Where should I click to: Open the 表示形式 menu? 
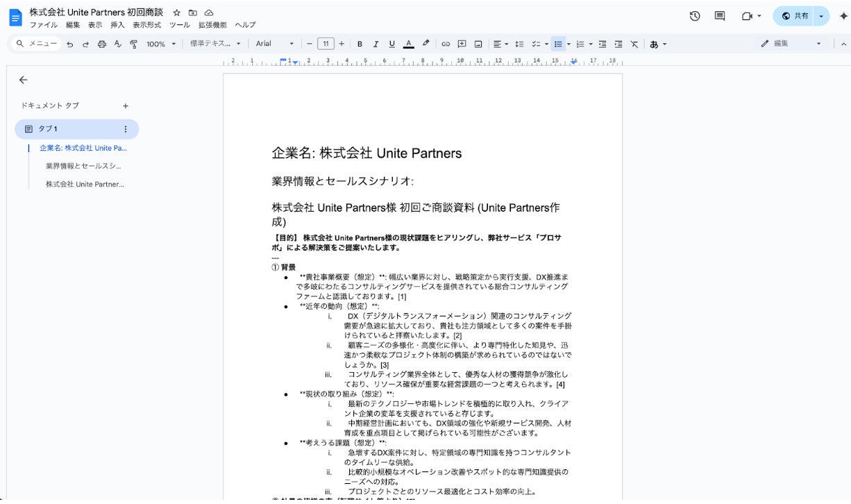146,25
